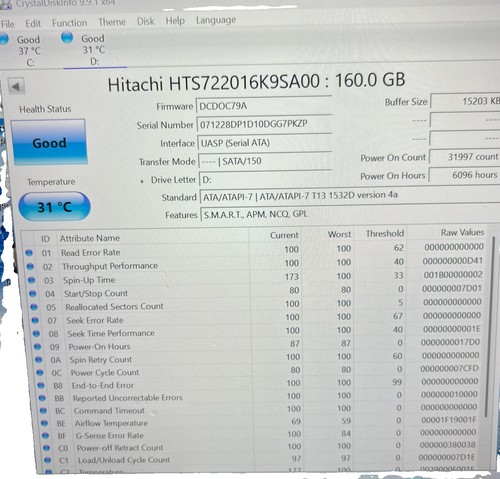This screenshot has height=479, width=500.
Task: Click the Current column header
Action: 284,235
